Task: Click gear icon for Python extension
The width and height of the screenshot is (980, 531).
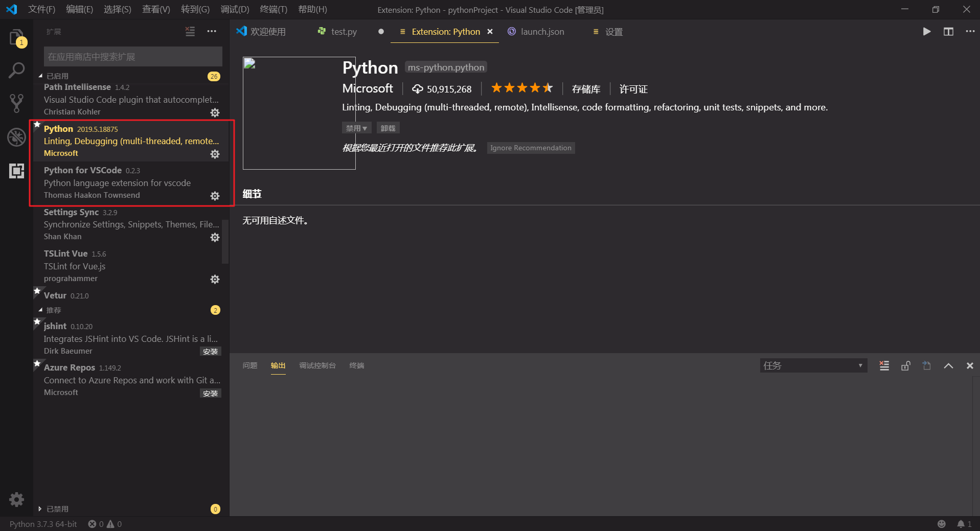Action: [215, 154]
